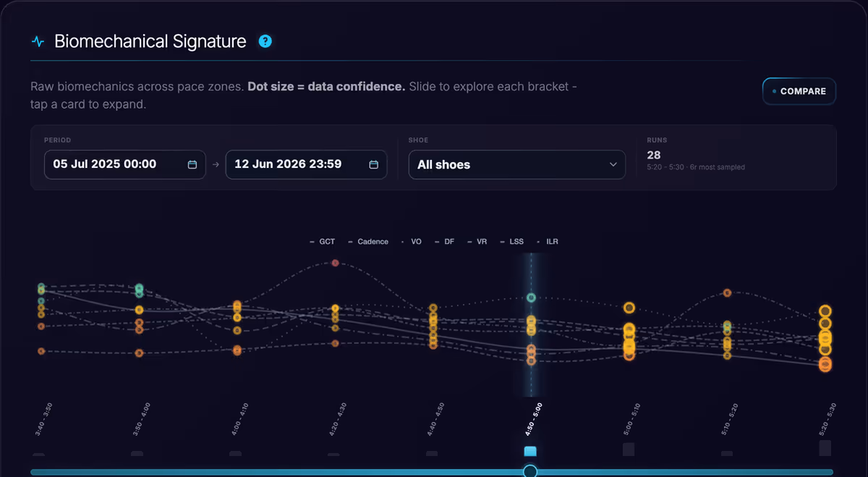Toggle GCT series in chart legend
This screenshot has height=477, width=868.
pos(323,242)
